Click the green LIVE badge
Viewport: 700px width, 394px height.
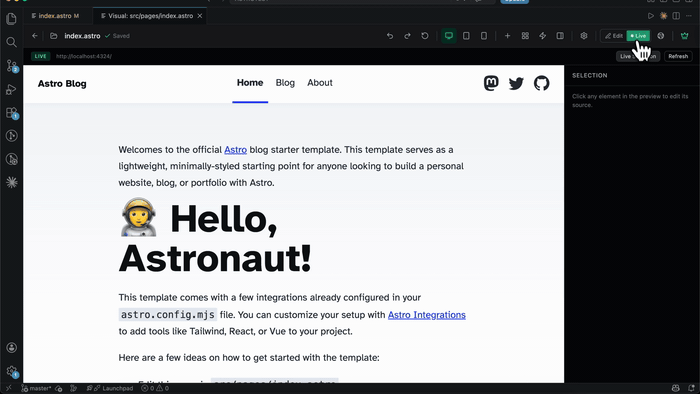point(40,56)
